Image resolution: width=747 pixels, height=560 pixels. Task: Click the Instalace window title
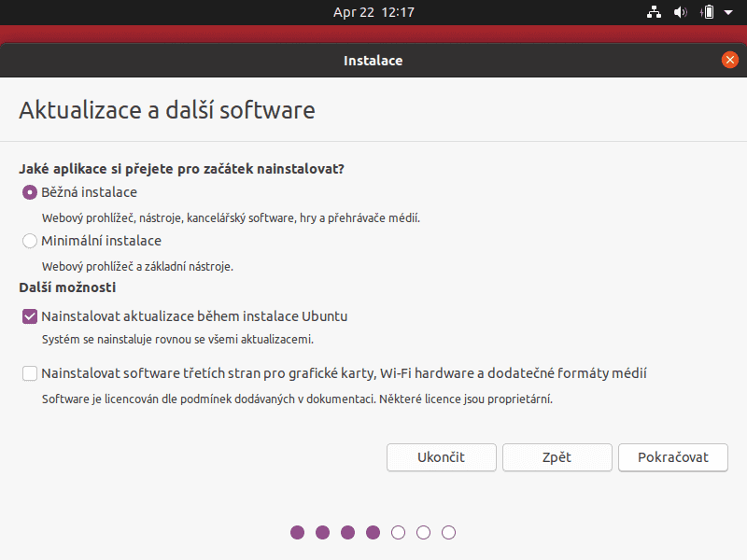tap(373, 61)
